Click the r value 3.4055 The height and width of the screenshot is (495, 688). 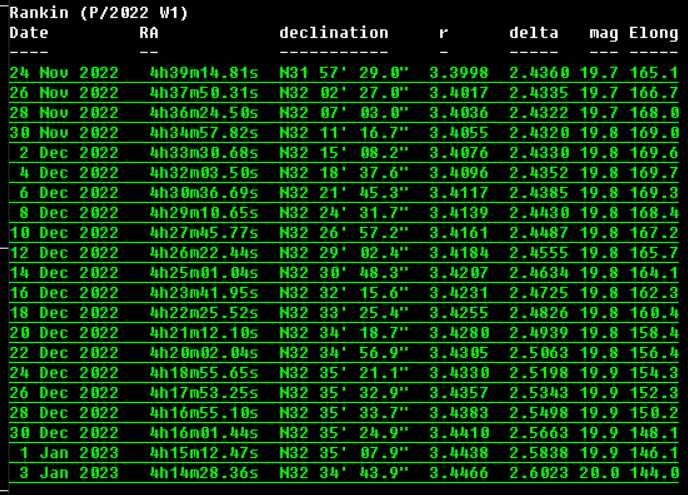pos(459,132)
